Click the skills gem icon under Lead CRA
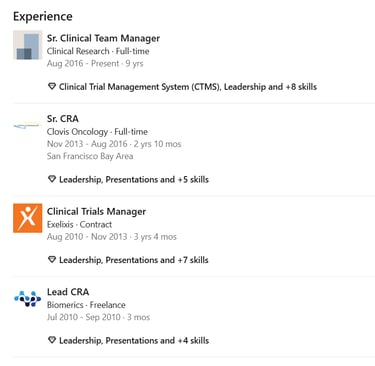 coord(52,340)
